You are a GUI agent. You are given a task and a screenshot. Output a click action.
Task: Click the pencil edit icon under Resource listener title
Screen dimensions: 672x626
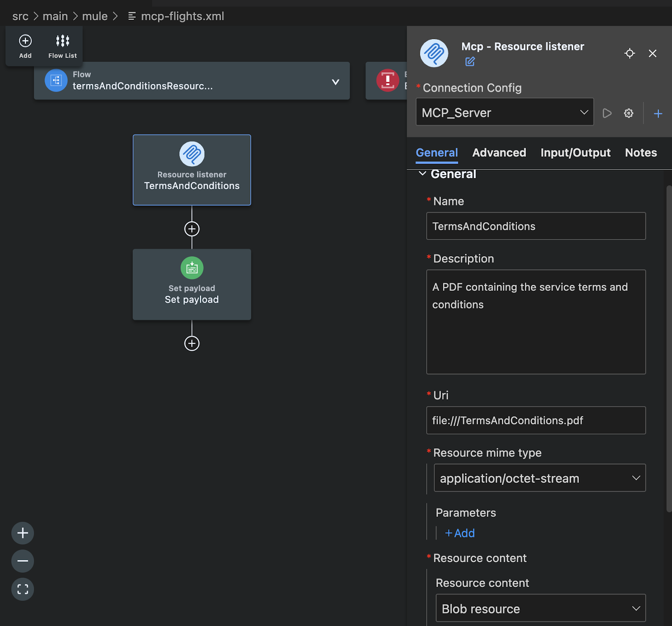(x=470, y=61)
